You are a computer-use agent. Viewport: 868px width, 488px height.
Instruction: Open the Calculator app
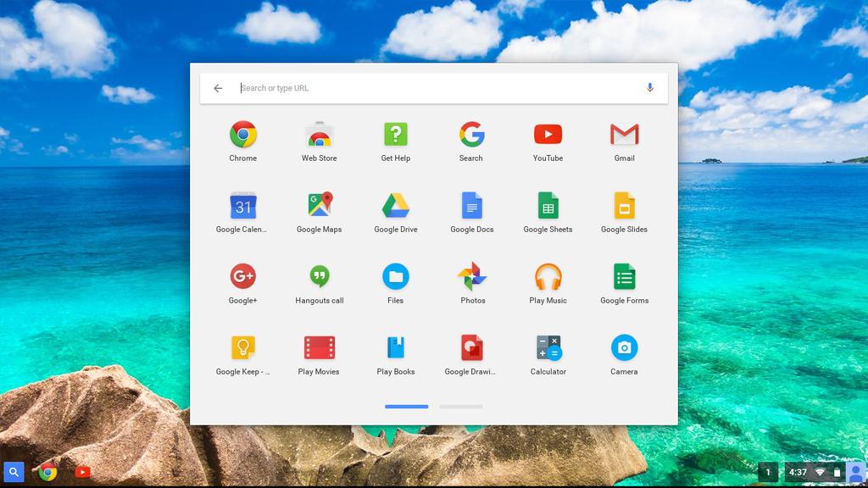(548, 348)
